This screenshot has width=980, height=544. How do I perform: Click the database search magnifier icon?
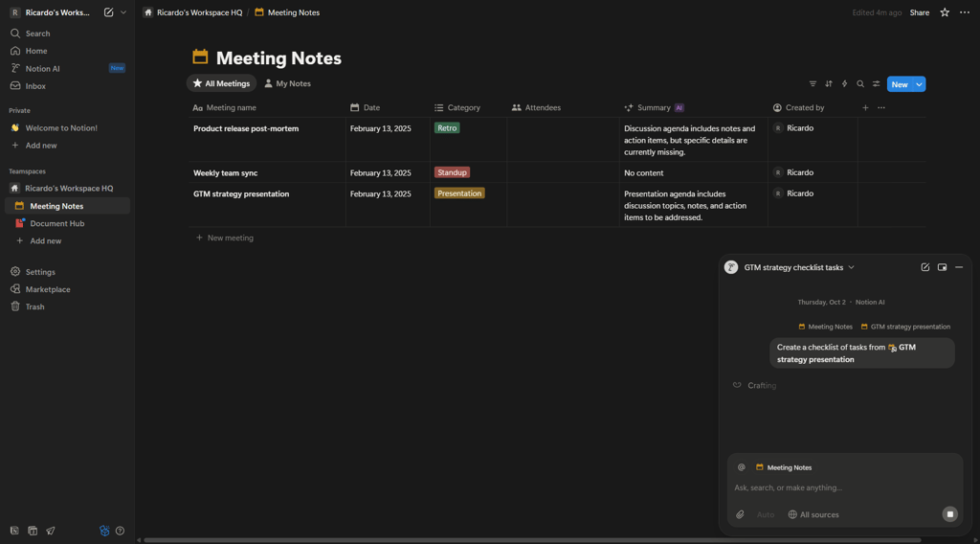click(x=860, y=83)
